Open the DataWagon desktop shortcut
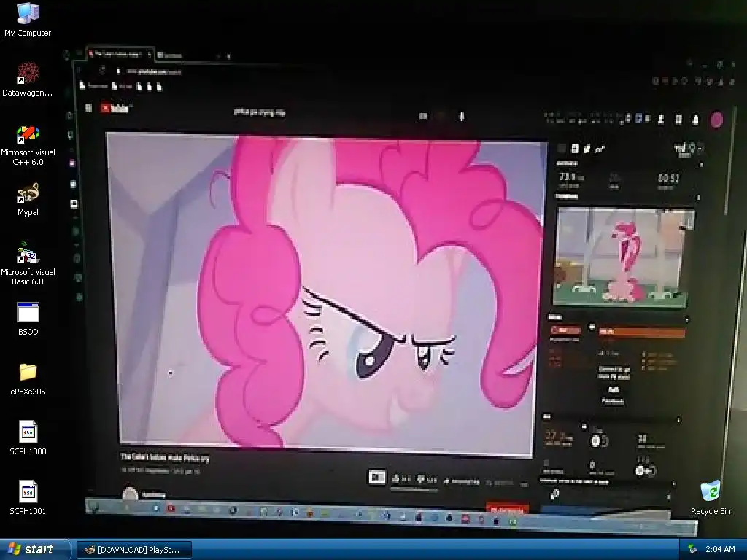The height and width of the screenshot is (560, 747). [x=28, y=79]
